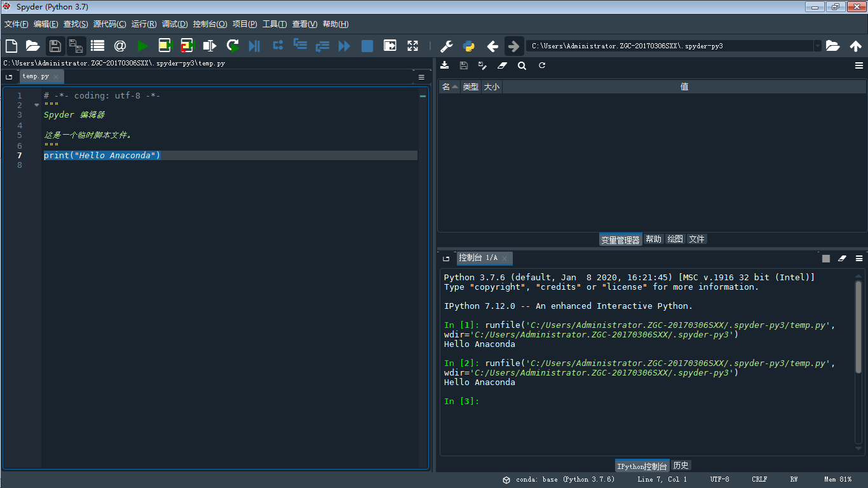Image resolution: width=868 pixels, height=488 pixels.
Task: Maximize current pane icon
Action: pos(390,46)
